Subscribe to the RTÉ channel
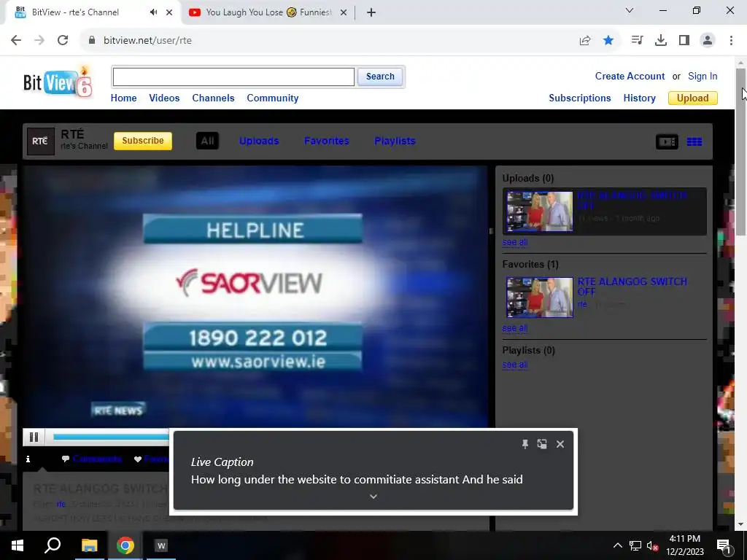Viewport: 747px width, 560px height. pyautogui.click(x=143, y=141)
